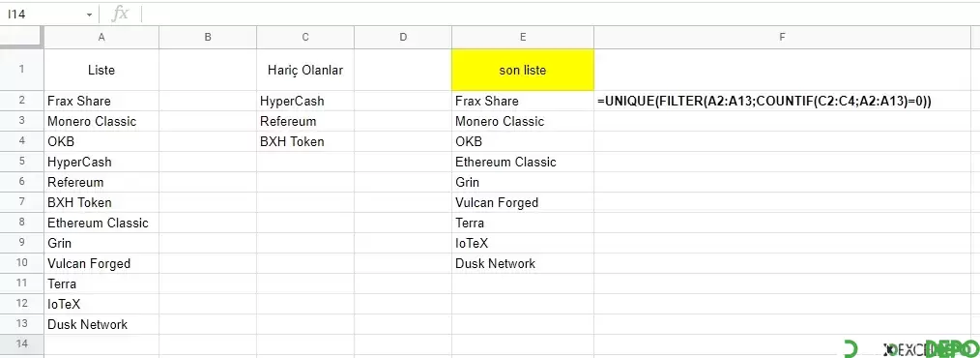Image resolution: width=980 pixels, height=358 pixels.
Task: Select the 'Hariç Olanlar' header cell
Action: coord(305,70)
